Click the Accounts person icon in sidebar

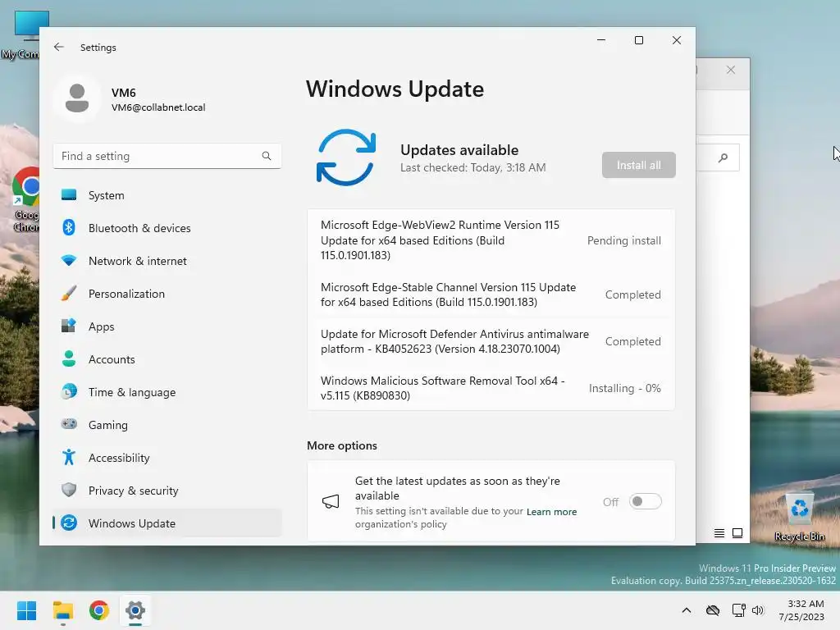point(69,358)
